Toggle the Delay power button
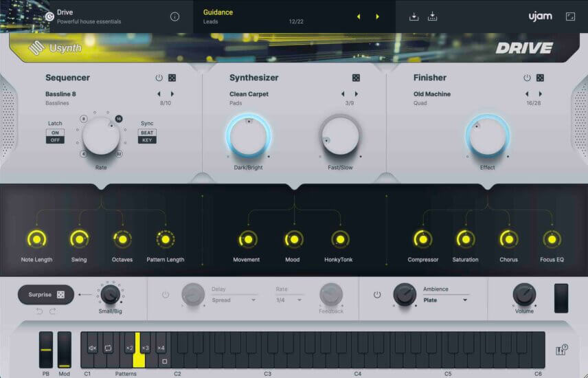Image resolution: width=588 pixels, height=378 pixels. [x=166, y=295]
